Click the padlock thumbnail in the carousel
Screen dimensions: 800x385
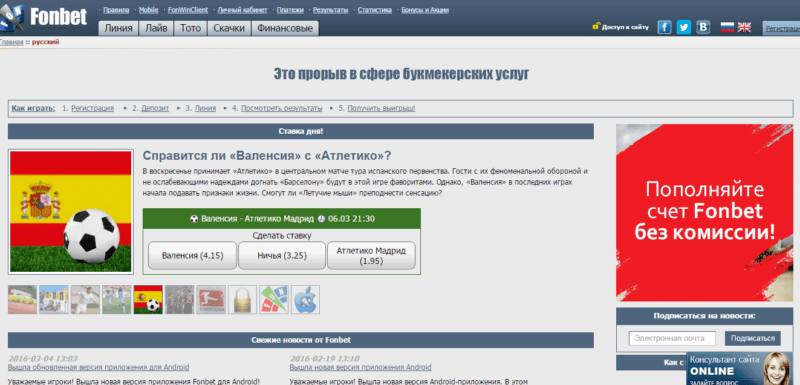click(x=242, y=299)
